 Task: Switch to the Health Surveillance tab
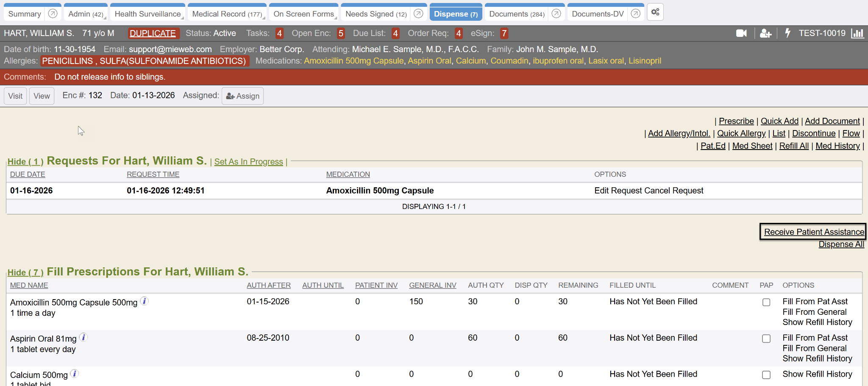coord(147,14)
